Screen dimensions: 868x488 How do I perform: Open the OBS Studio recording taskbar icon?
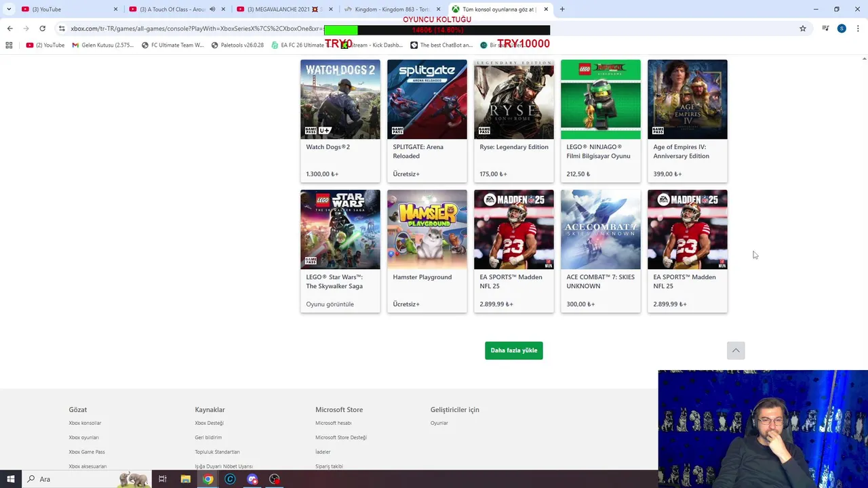pyautogui.click(x=275, y=479)
